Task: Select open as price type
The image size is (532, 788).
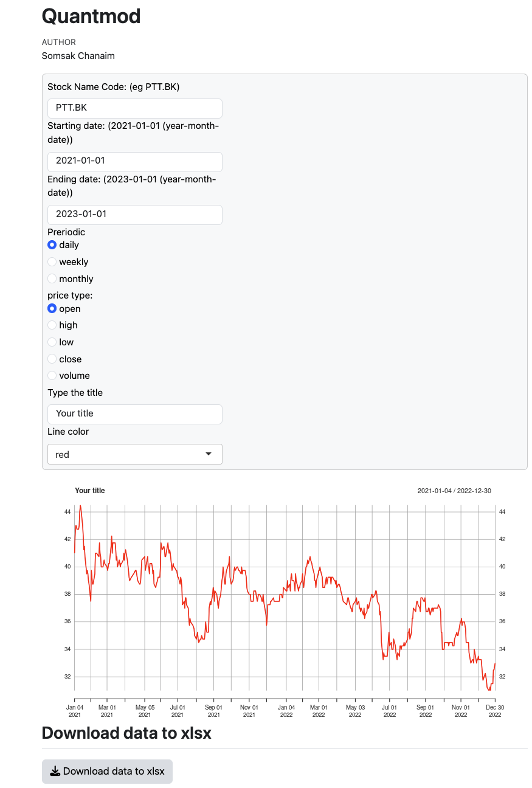Action: pos(52,309)
